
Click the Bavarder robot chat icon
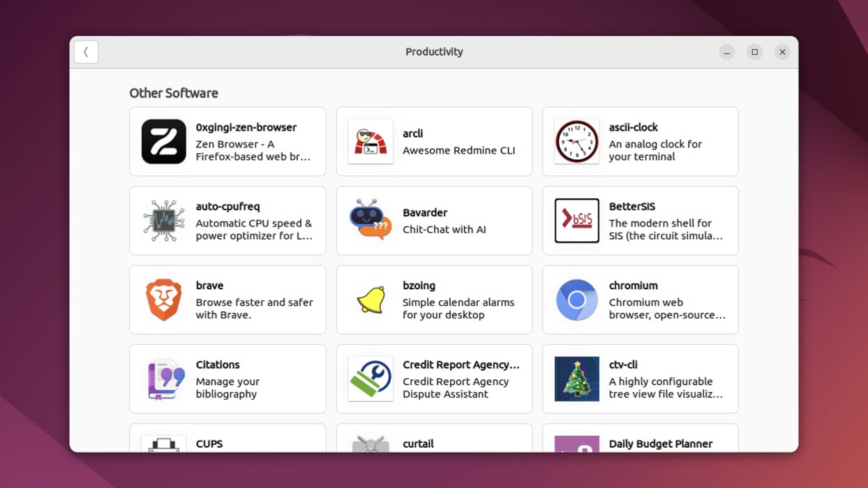point(370,221)
